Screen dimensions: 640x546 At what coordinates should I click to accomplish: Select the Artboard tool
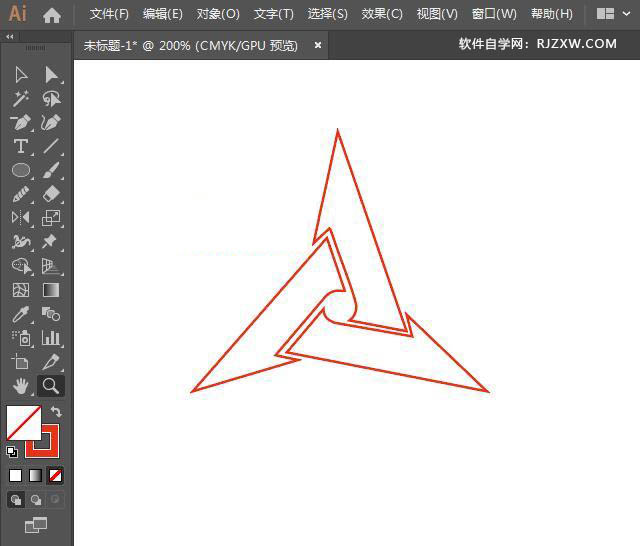21,362
